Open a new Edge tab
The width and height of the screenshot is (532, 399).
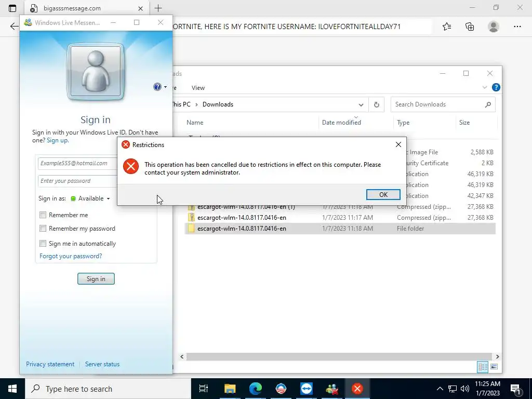158,8
